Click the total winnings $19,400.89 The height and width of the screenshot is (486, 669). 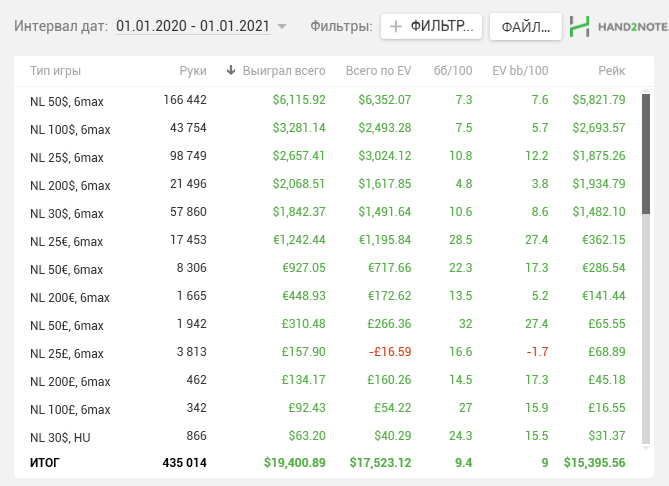tap(294, 463)
